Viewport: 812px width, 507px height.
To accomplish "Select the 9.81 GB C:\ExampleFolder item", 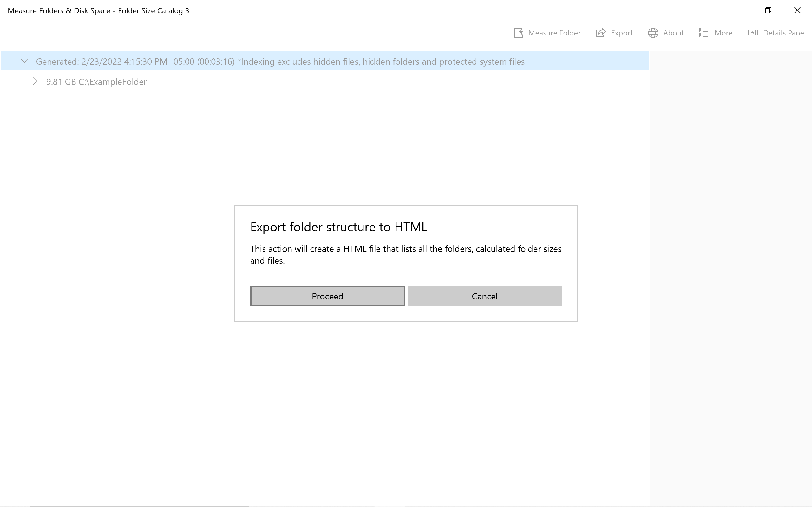I will (x=96, y=82).
